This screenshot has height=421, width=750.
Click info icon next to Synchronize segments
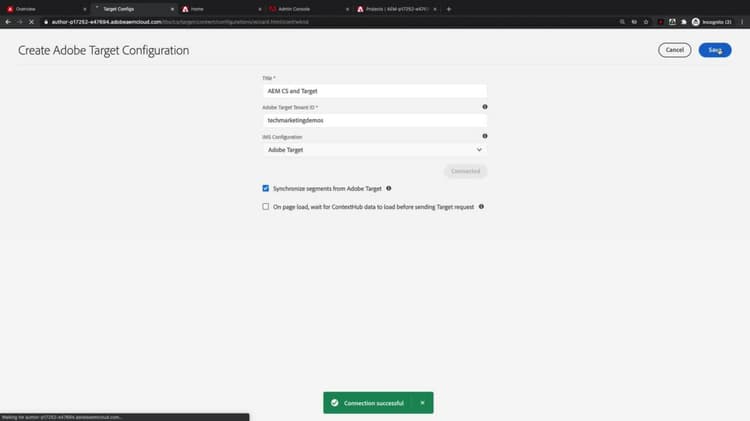pos(388,188)
